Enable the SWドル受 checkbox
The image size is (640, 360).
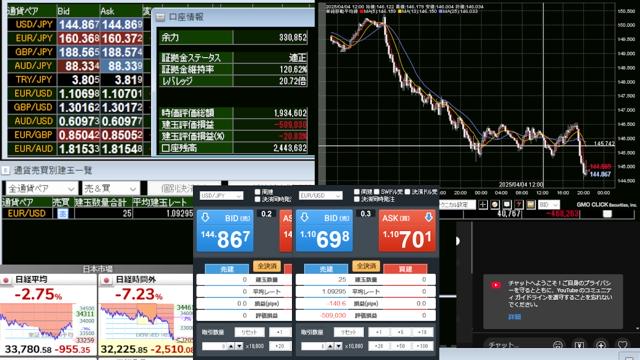pyautogui.click(x=376, y=192)
